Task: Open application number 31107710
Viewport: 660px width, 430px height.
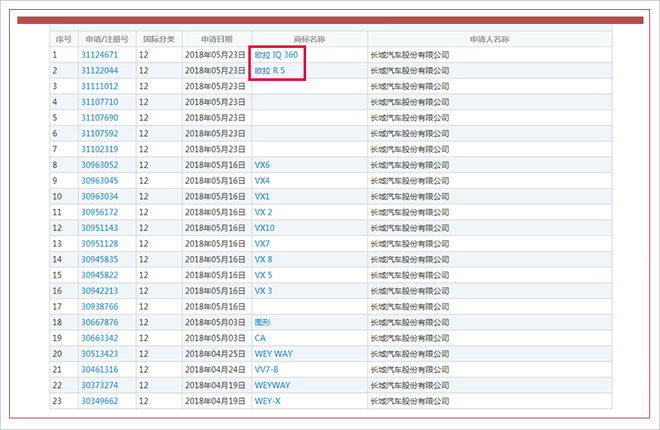Action: 100,102
